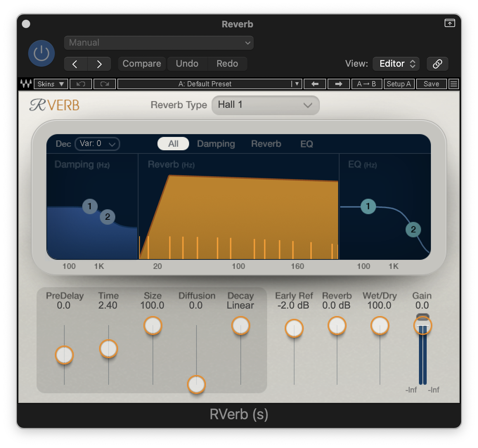Click the window pop-out icon in title bar

point(450,23)
